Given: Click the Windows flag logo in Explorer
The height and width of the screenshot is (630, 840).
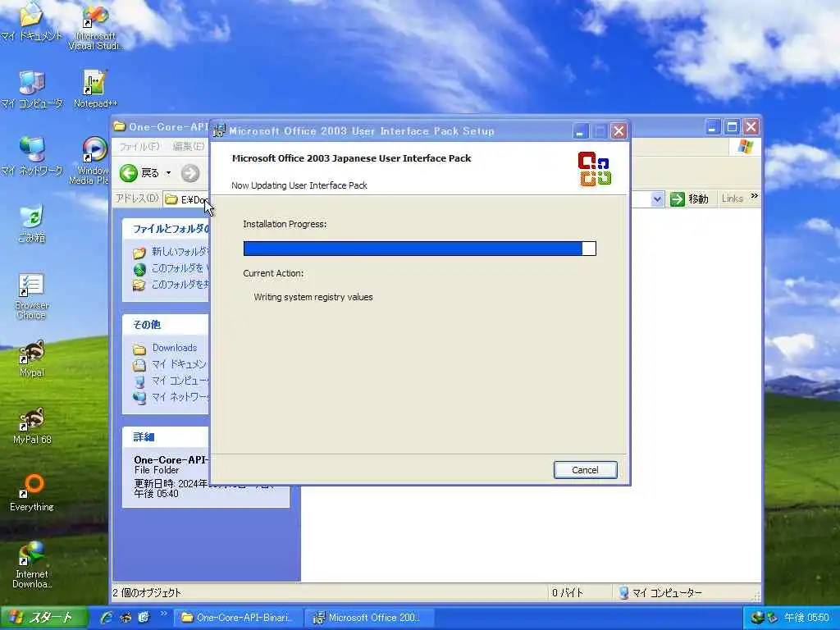Looking at the screenshot, I should (x=745, y=147).
